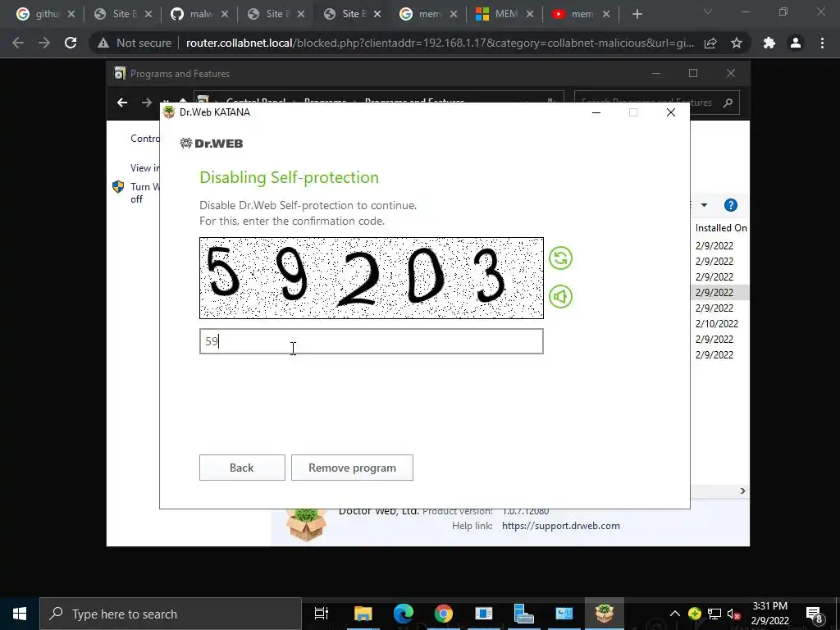
Task: Click the Programs and Features search box
Action: [657, 103]
